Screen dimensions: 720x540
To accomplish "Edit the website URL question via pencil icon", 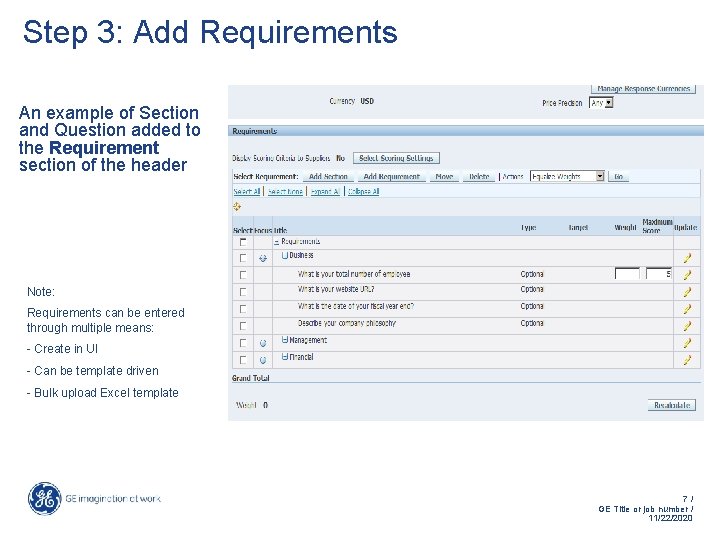I will [687, 292].
